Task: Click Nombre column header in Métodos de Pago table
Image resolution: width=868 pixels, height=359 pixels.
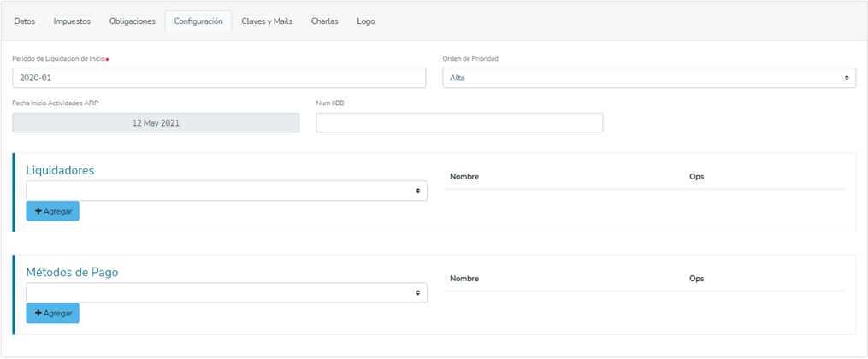Action: point(464,279)
